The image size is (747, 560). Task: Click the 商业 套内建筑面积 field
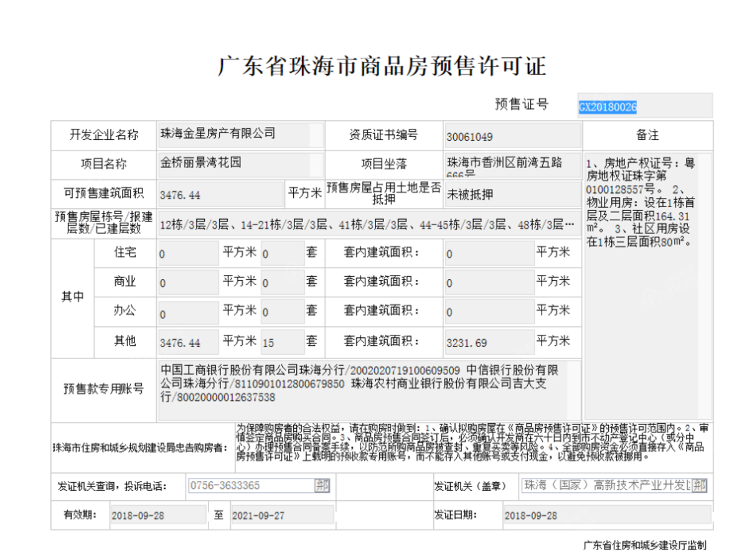click(x=489, y=282)
